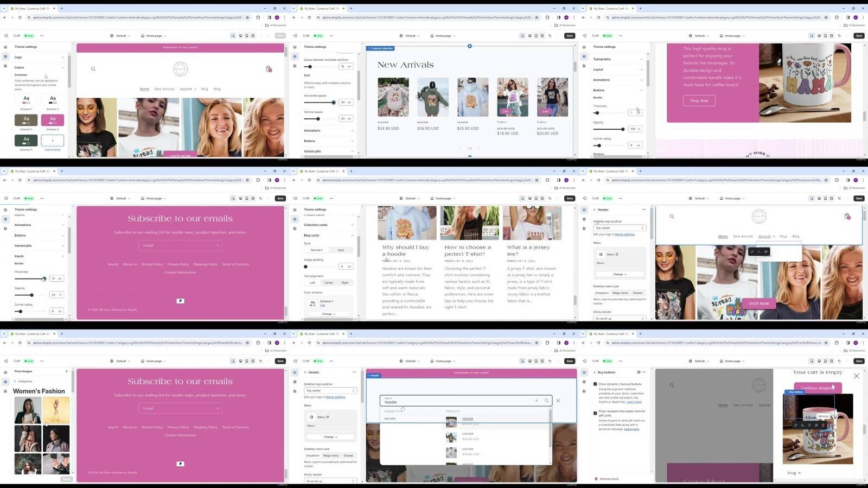Viewport: 868px width, 488px height.
Task: Click Shop Now on pink mug banner
Action: point(699,100)
